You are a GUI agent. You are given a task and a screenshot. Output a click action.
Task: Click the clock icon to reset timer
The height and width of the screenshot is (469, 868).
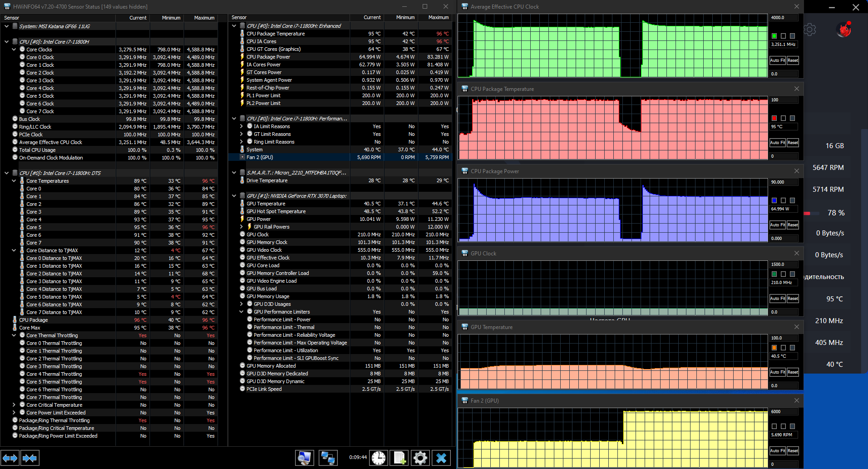379,458
